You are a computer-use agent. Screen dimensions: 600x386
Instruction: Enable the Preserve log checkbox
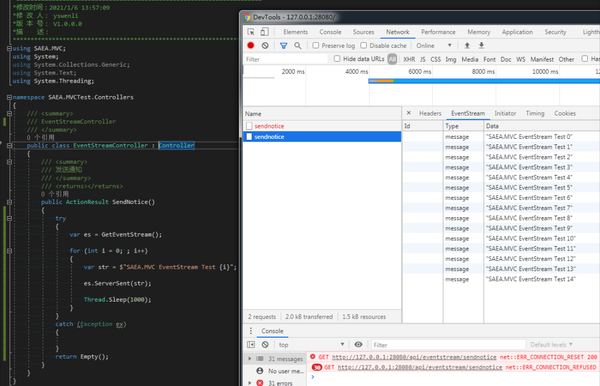[x=316, y=46]
